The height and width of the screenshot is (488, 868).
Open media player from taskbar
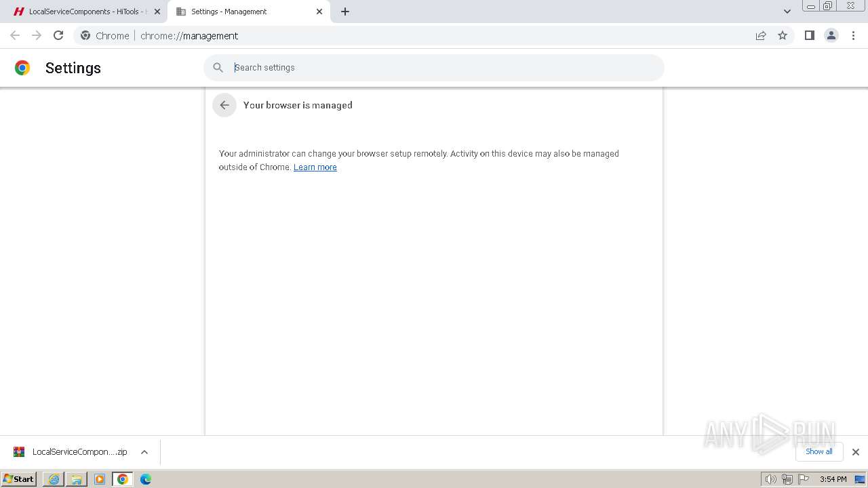pyautogui.click(x=100, y=479)
